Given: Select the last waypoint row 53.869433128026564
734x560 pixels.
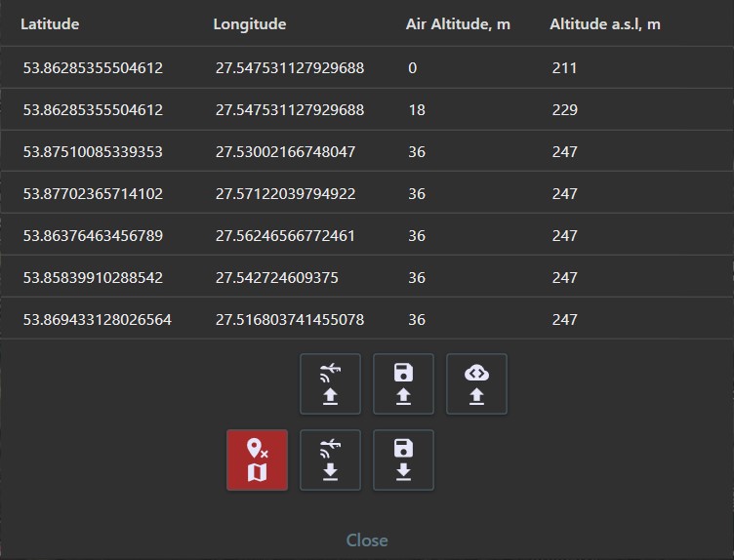Looking at the screenshot, I should 98,320.
